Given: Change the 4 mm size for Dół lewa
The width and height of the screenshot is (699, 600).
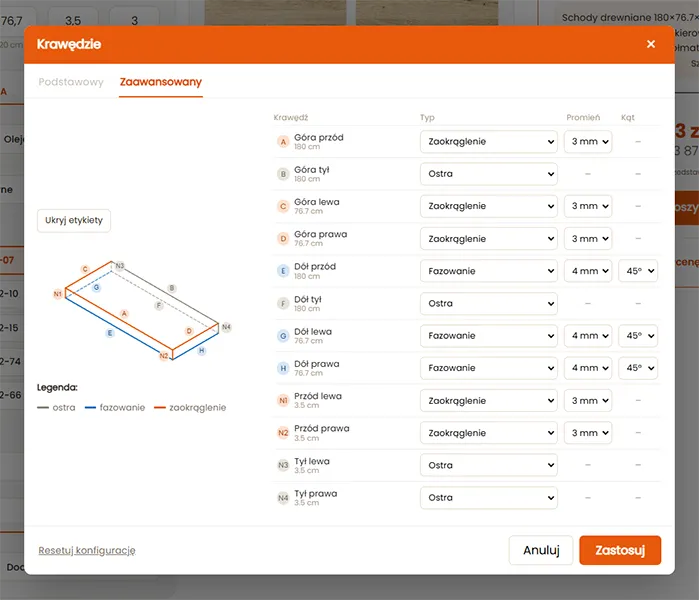Looking at the screenshot, I should coord(588,336).
